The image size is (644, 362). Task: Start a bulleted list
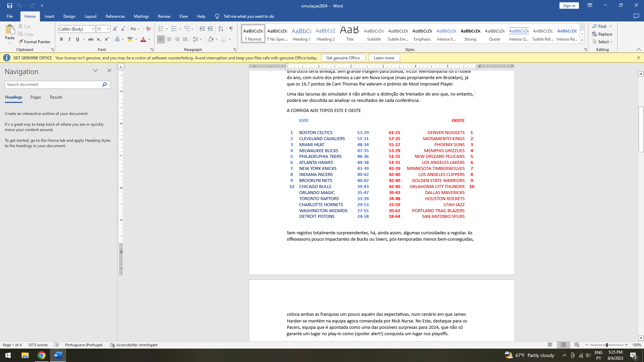point(161,29)
